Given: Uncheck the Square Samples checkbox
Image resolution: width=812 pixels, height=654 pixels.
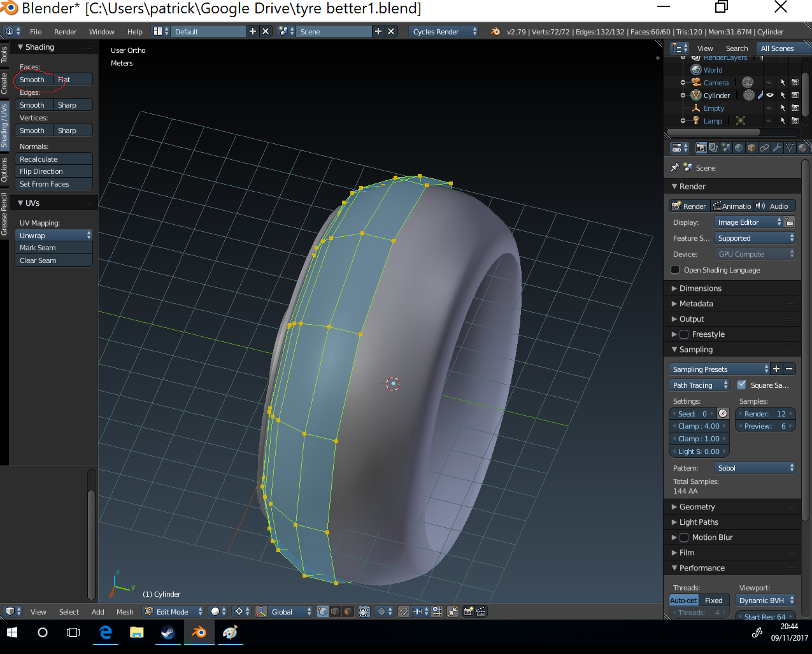Looking at the screenshot, I should pos(741,385).
